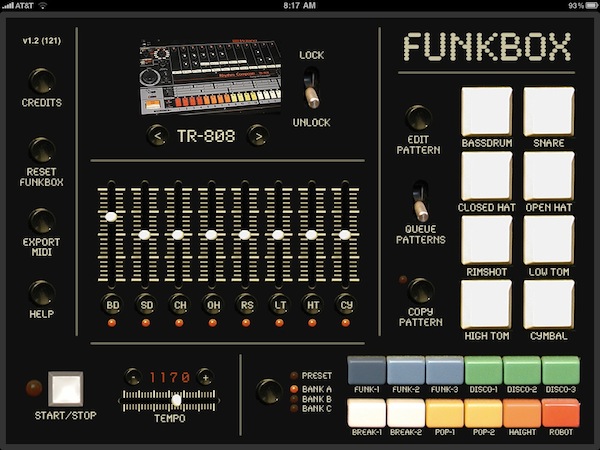
Task: Choose the HAIGHT pattern button
Action: pyautogui.click(x=522, y=413)
